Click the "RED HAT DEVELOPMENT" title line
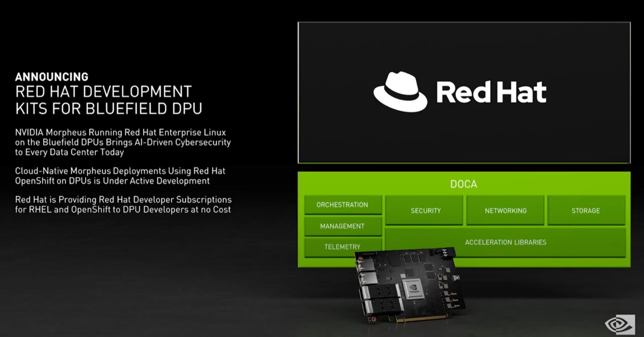 [104, 92]
